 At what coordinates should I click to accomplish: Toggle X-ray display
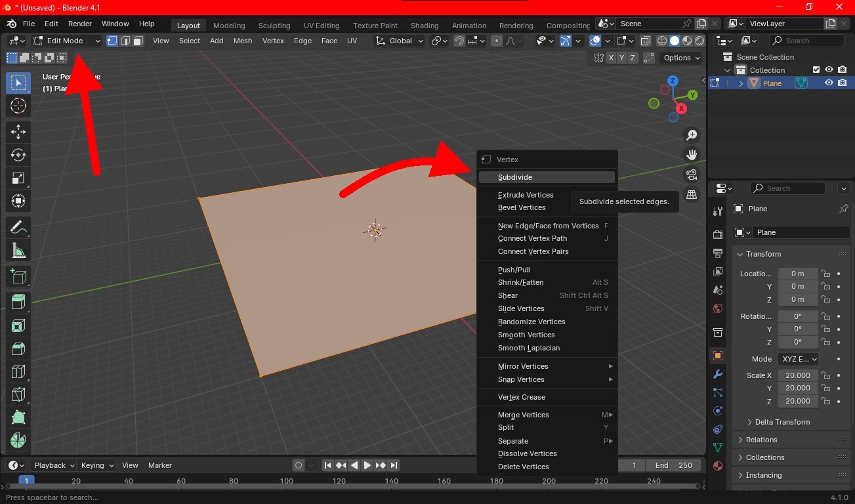tap(646, 41)
